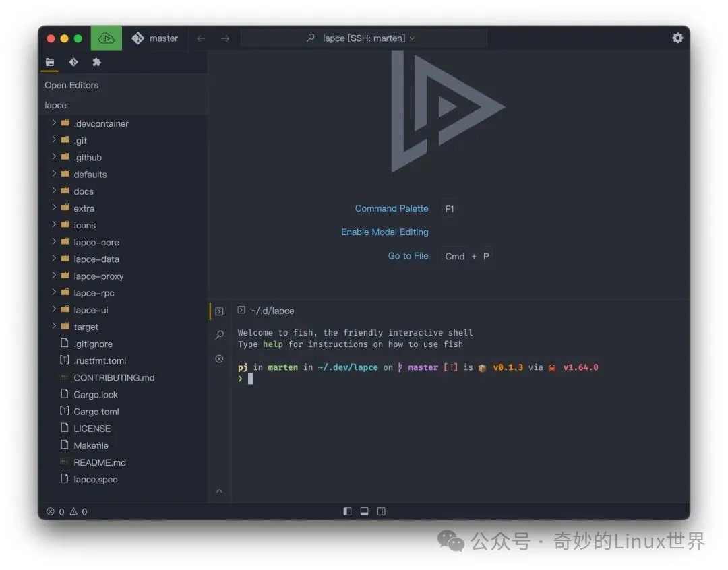Screen dimensions: 728x570
Task: Expand the .devcontainer folder
Action: click(54, 123)
